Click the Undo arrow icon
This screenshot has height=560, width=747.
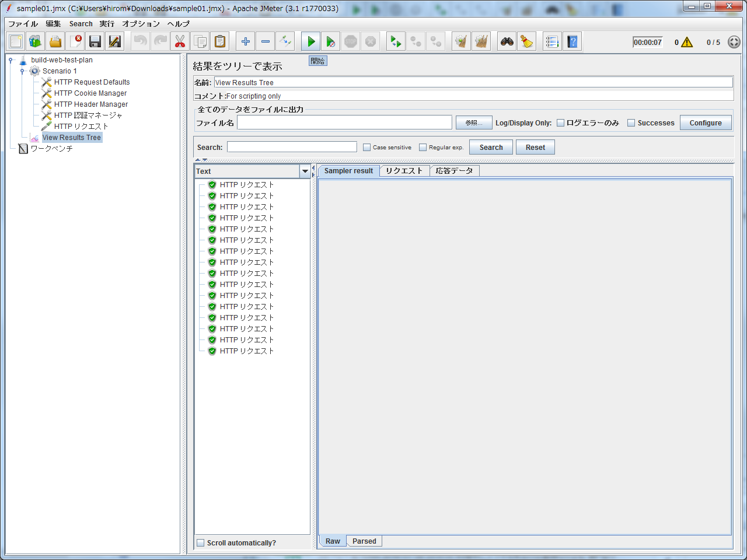pyautogui.click(x=141, y=41)
